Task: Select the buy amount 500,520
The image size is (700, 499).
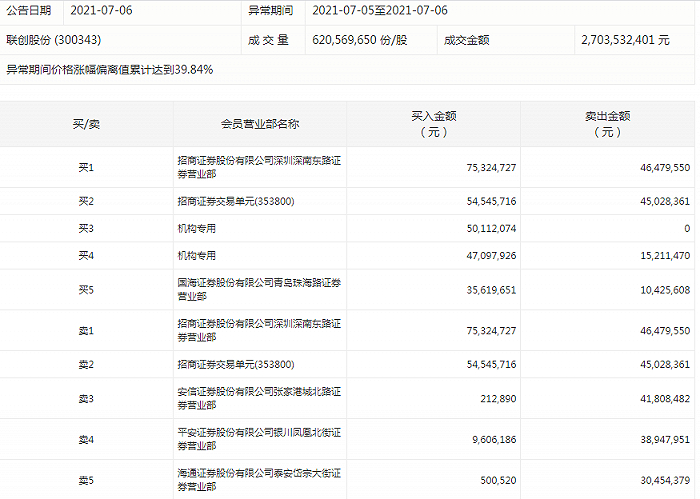Action: point(498,481)
